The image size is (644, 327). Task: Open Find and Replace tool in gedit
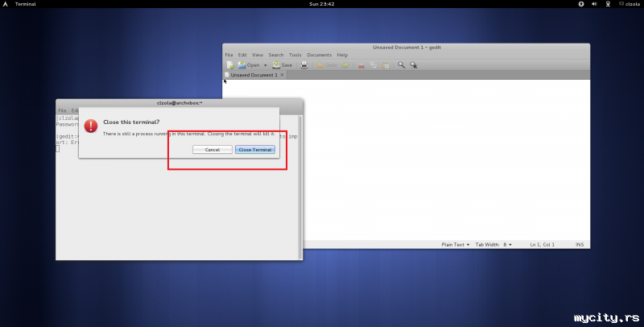(414, 65)
